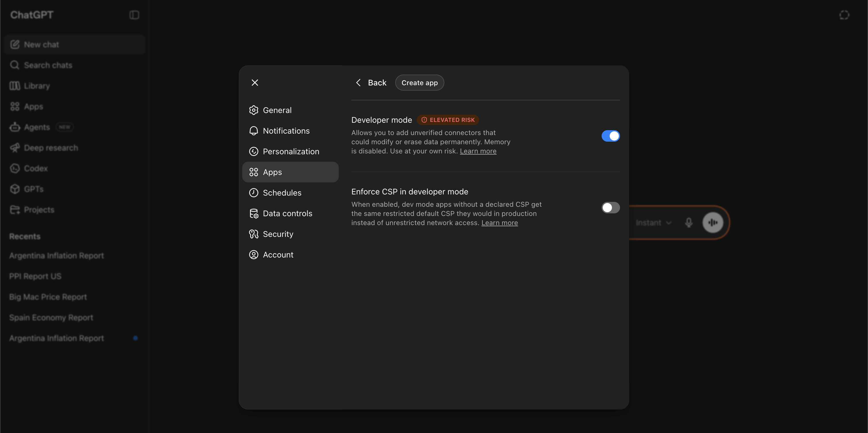Image resolution: width=868 pixels, height=433 pixels.
Task: Open Learn more link under Enforce CSP
Action: 499,223
